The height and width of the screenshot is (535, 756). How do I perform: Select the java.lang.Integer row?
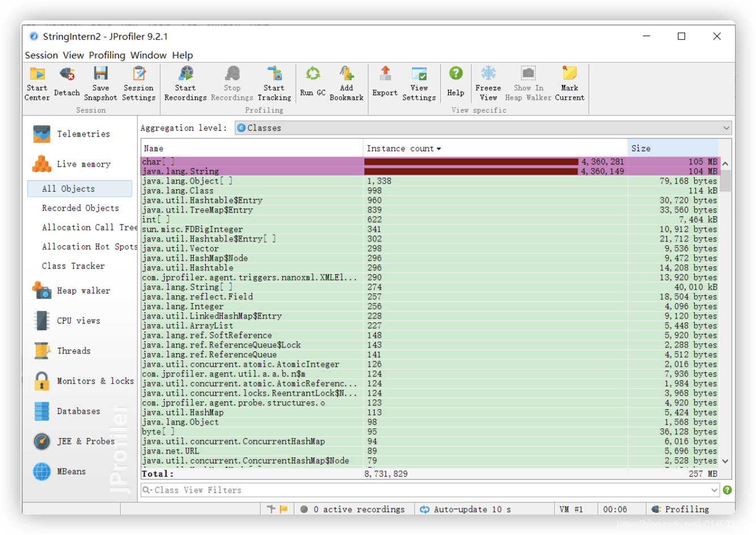(431, 306)
